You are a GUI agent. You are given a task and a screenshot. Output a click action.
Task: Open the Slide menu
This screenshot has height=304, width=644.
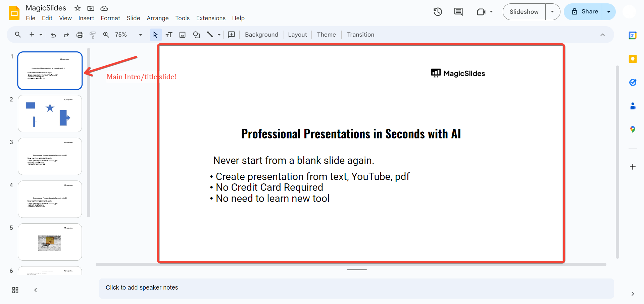133,18
